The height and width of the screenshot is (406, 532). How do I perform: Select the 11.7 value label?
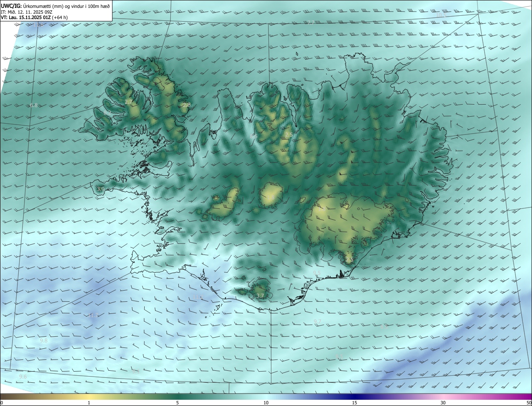(93, 316)
